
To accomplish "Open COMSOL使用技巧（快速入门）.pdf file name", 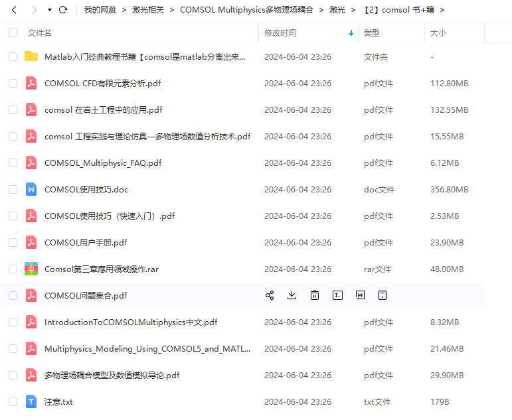I will point(110,216).
